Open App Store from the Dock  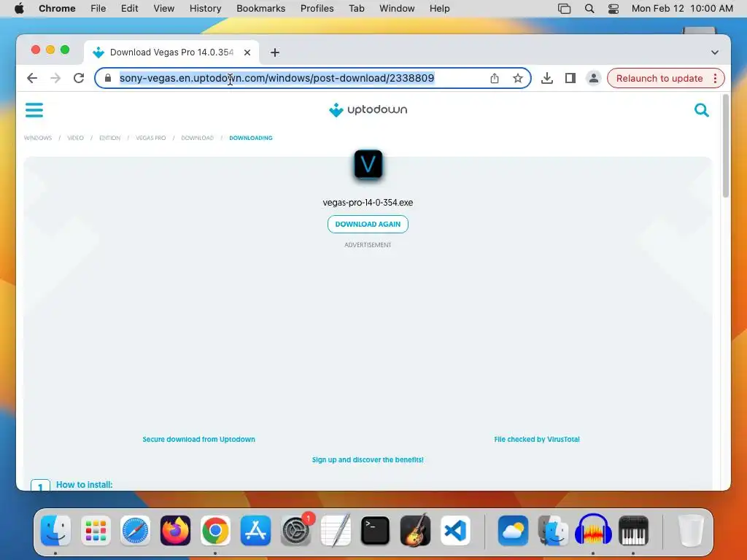pyautogui.click(x=255, y=531)
